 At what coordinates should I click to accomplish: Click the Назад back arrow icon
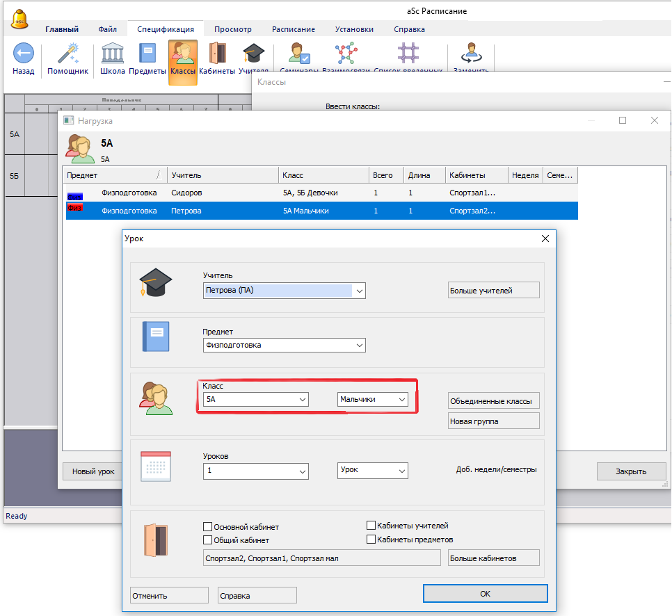(x=24, y=54)
